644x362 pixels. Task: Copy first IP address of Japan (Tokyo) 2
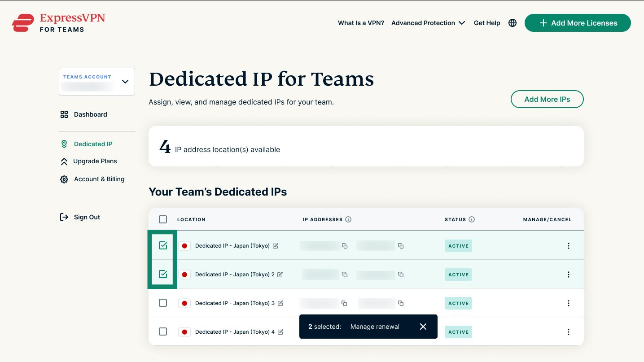coord(345,275)
